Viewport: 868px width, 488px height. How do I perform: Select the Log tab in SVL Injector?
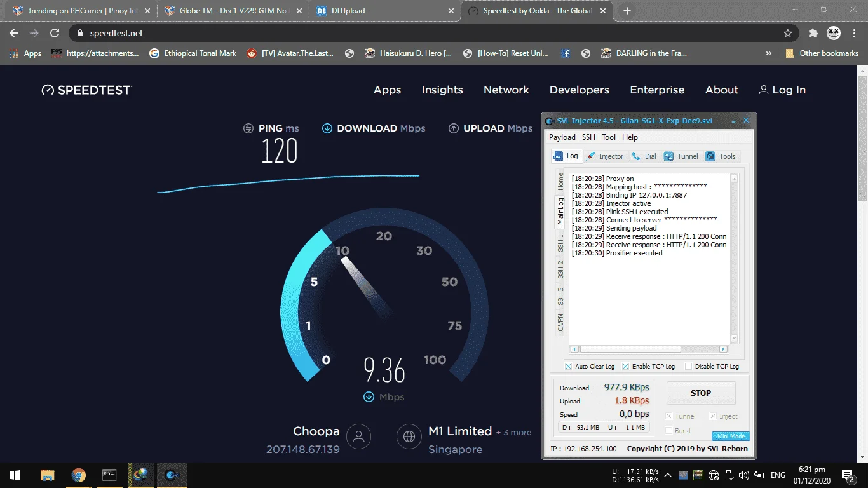pos(566,156)
